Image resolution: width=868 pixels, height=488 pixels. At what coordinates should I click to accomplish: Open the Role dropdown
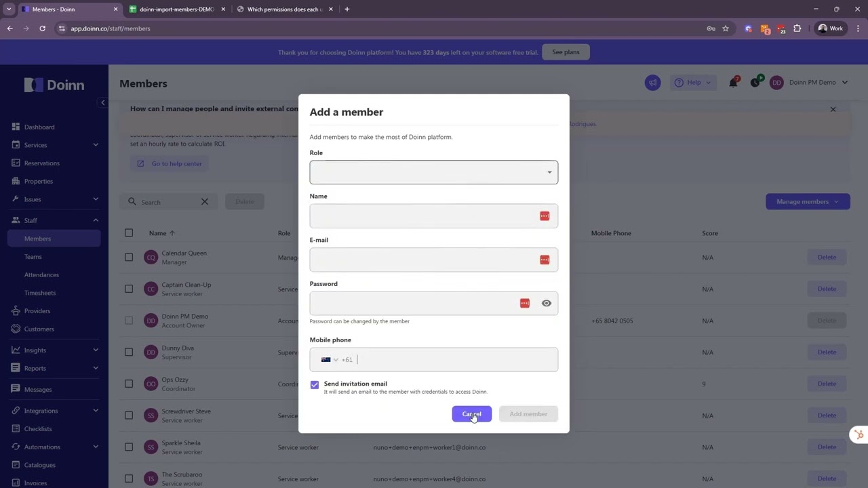[433, 172]
